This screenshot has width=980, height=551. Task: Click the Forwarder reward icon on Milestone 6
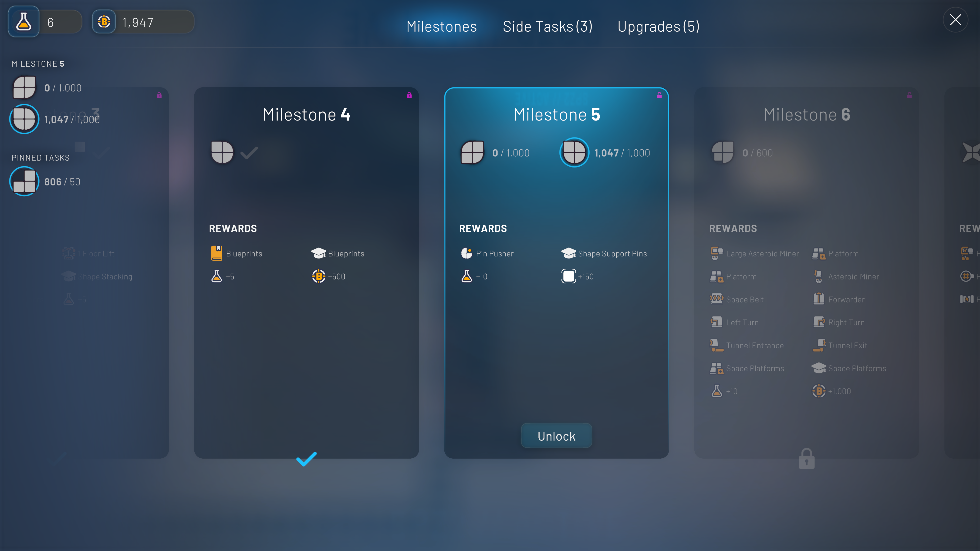(819, 299)
